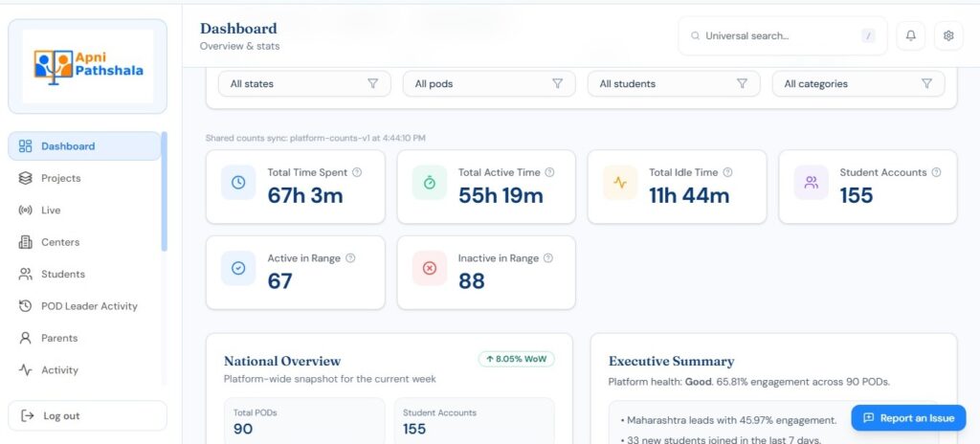Go to Dashboard in the sidebar
The height and width of the screenshot is (444, 980).
click(x=84, y=146)
